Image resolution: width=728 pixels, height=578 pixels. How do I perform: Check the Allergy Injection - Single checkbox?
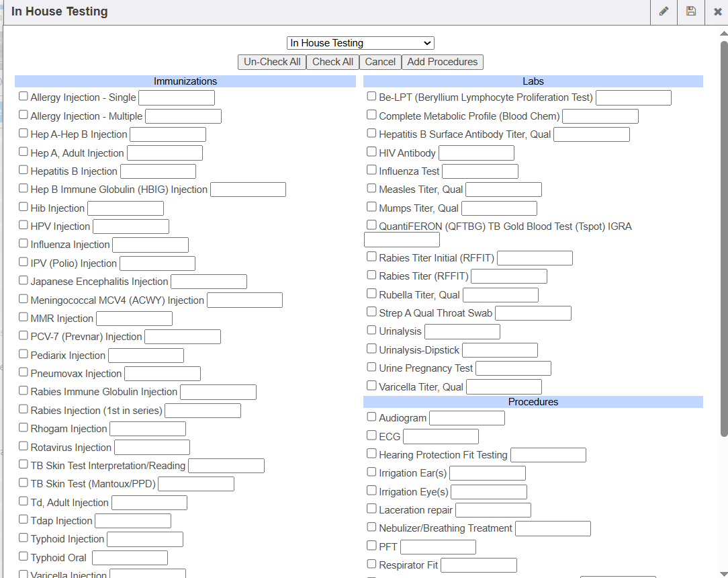[24, 97]
